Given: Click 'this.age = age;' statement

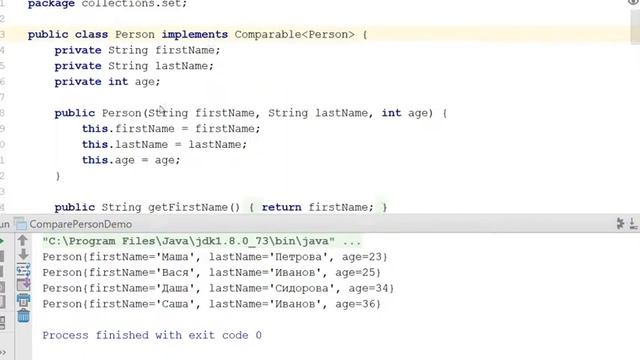Looking at the screenshot, I should pos(131,160).
